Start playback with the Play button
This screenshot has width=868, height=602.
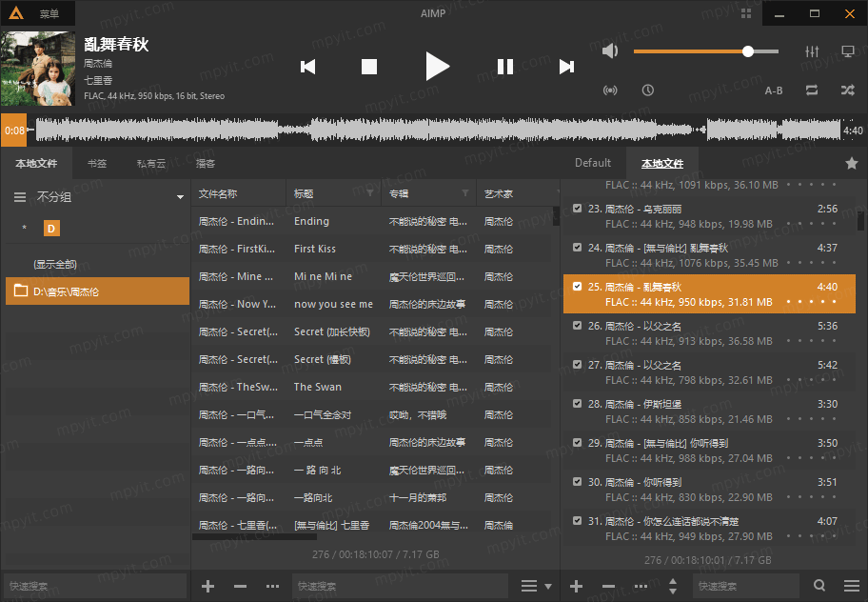coord(437,67)
